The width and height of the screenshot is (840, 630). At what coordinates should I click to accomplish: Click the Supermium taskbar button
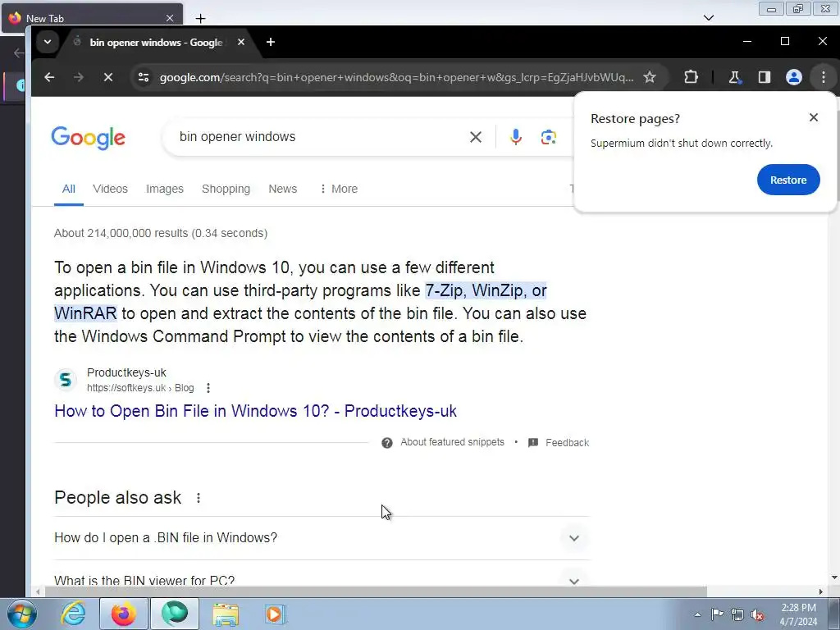[x=175, y=614]
